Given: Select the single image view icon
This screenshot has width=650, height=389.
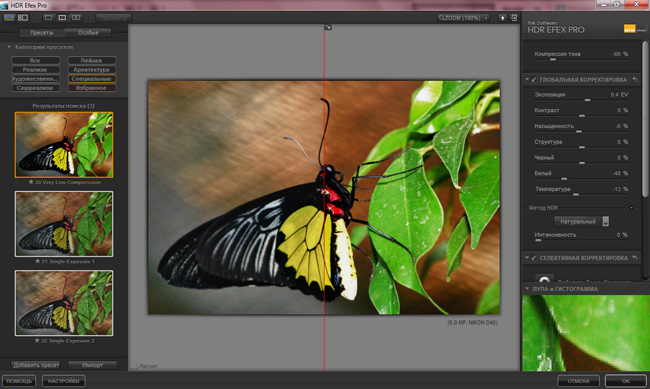Looking at the screenshot, I should click(x=49, y=17).
